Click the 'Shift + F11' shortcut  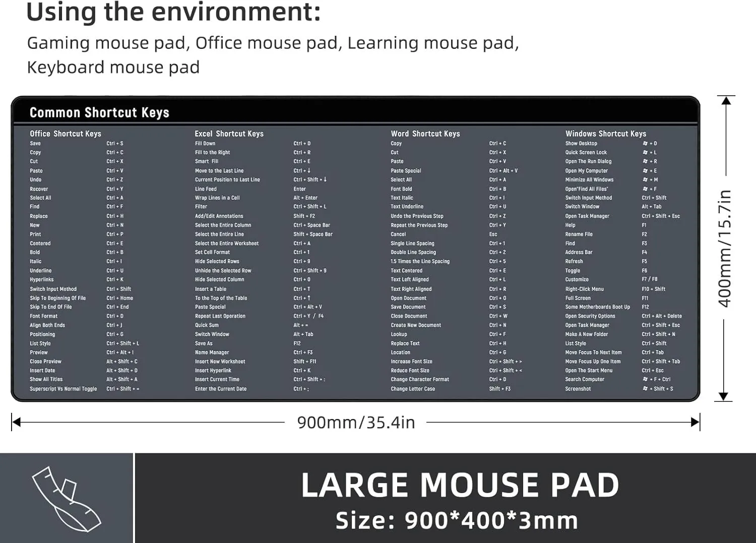click(305, 361)
